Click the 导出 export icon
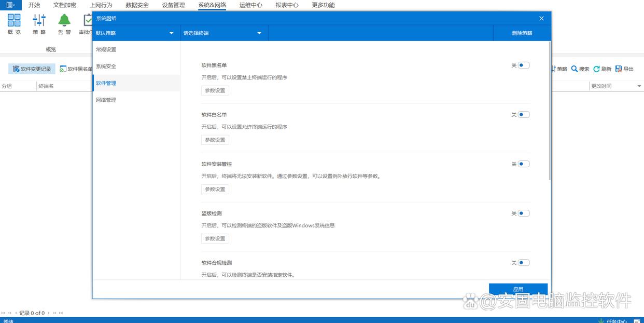Screen dimensions: 644x323 click(619, 69)
